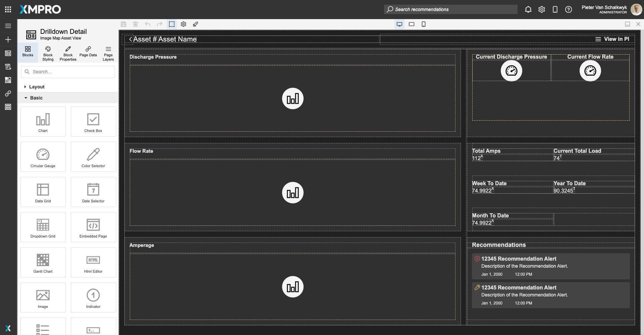This screenshot has height=335, width=644.
Task: Select the Data Grid block
Action: click(x=43, y=192)
